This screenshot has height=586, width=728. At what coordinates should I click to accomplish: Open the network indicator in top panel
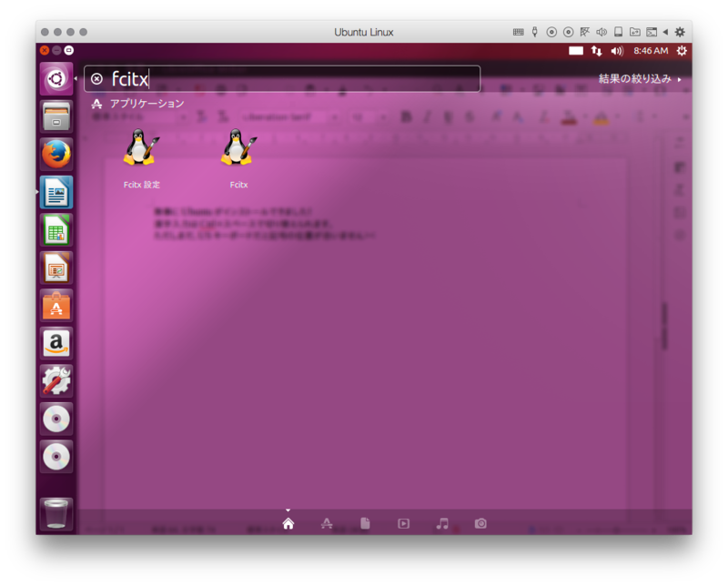click(x=597, y=51)
